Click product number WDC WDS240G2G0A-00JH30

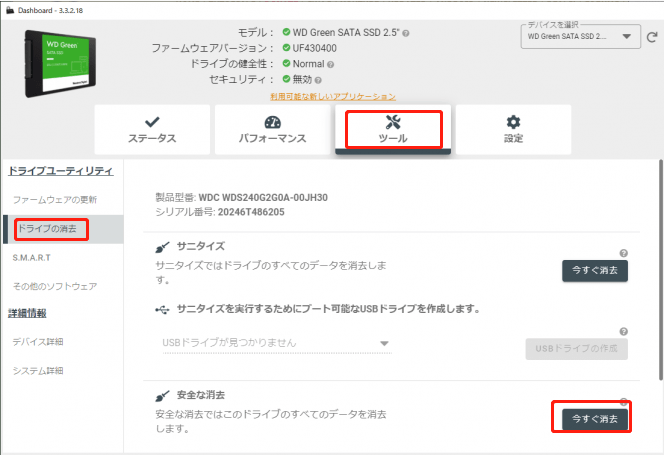click(x=263, y=197)
